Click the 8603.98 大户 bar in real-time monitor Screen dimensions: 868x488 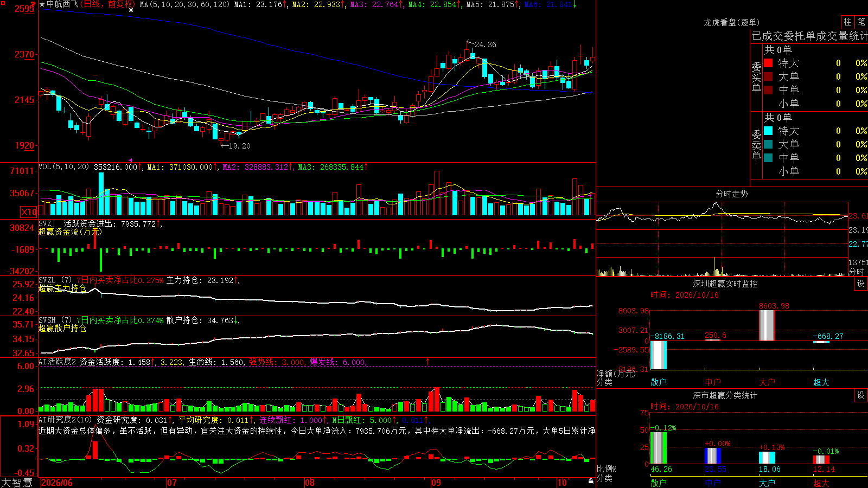pos(767,325)
